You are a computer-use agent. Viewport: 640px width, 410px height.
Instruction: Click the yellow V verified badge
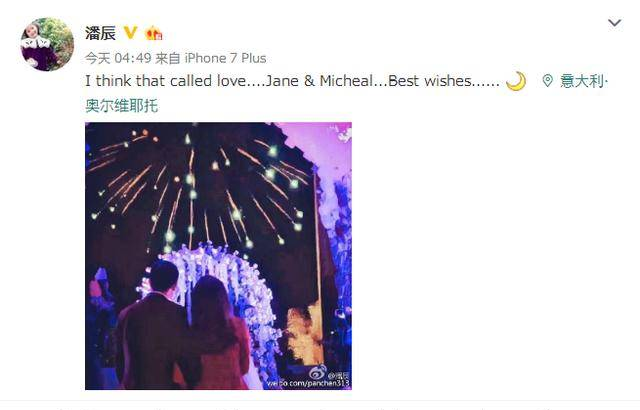point(130,33)
